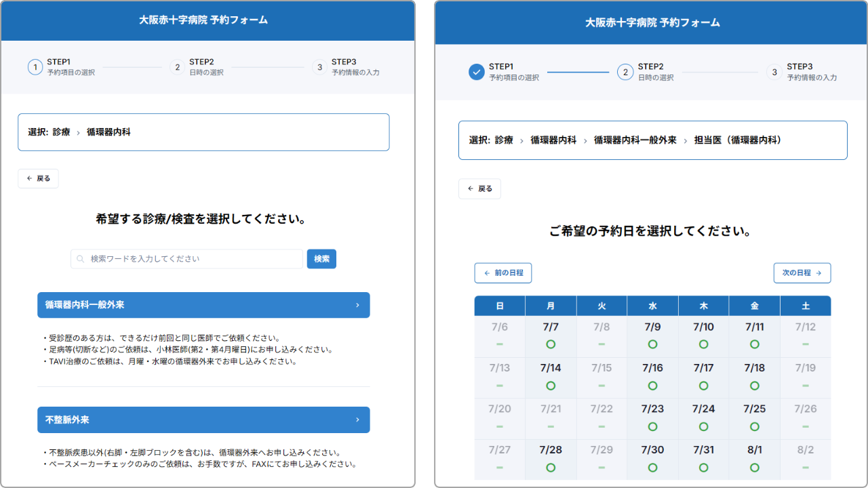
Task: Select the available circle under 7/24
Action: coord(703,427)
